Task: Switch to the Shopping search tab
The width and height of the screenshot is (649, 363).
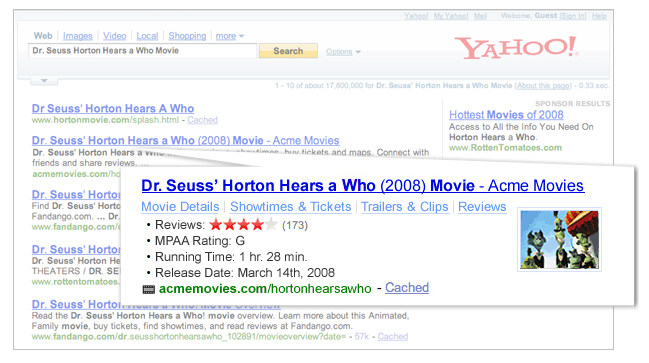Action: (187, 36)
